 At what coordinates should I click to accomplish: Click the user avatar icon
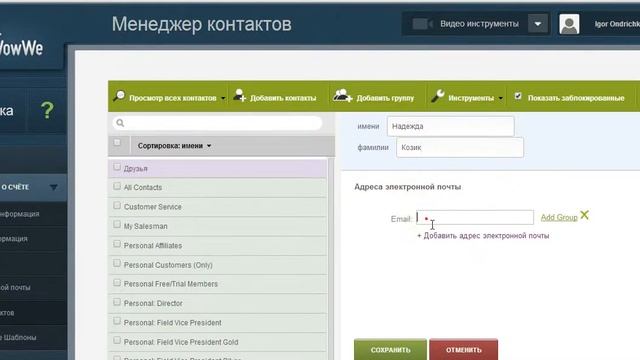[x=569, y=24]
